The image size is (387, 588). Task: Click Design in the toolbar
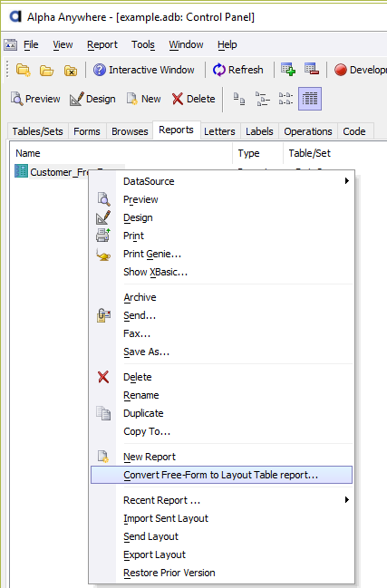[x=92, y=99]
